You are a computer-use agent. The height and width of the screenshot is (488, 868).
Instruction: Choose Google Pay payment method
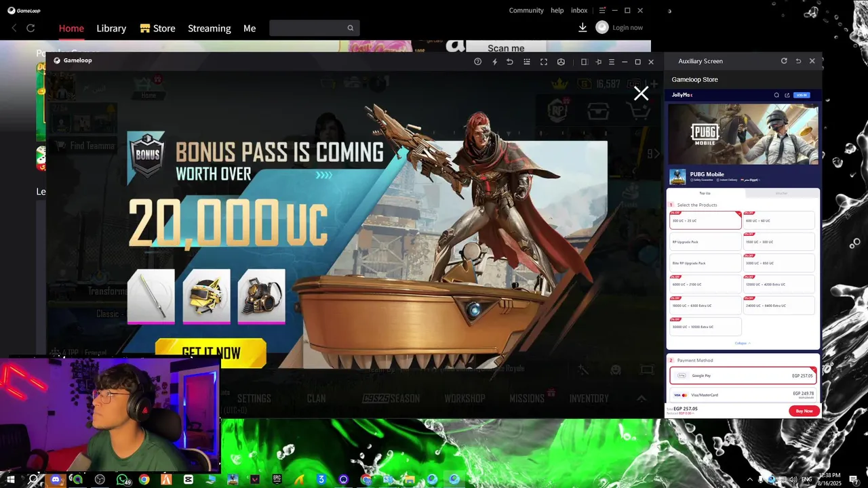(x=743, y=375)
